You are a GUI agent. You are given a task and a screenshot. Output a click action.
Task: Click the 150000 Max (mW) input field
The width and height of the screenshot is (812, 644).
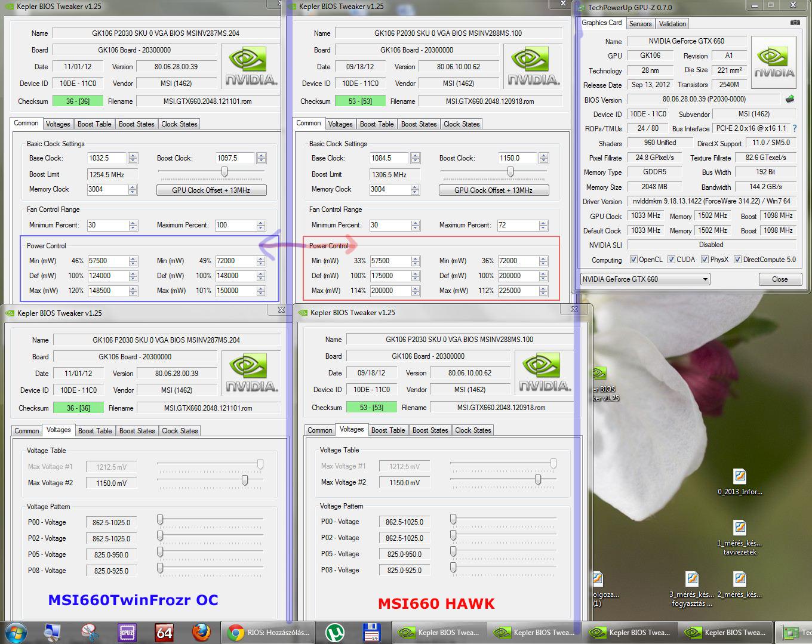[236, 291]
